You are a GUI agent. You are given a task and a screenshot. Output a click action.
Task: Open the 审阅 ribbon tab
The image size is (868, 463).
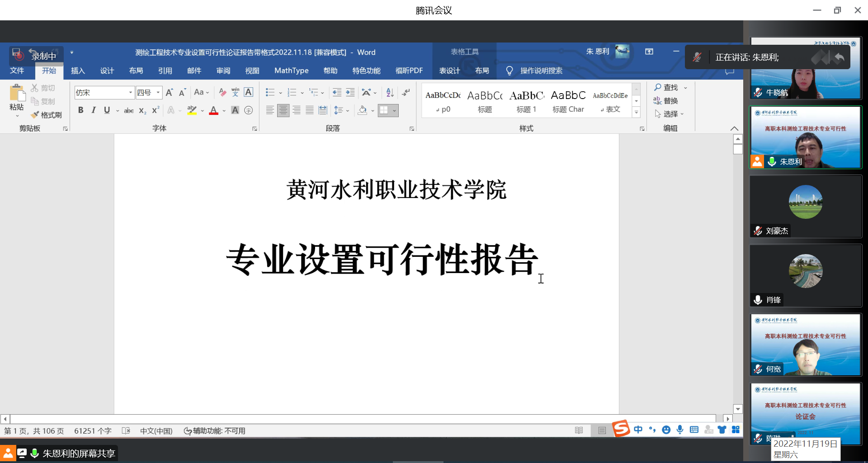tap(223, 71)
